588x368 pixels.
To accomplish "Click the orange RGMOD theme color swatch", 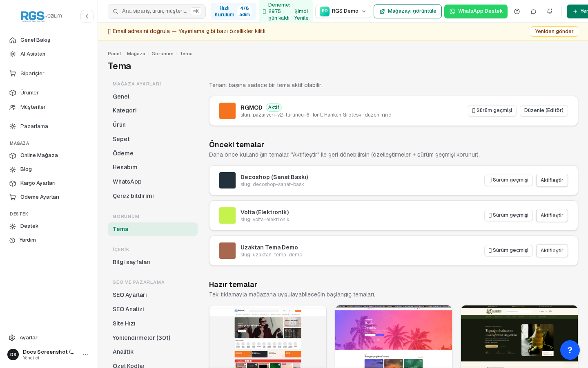I will coord(227,111).
